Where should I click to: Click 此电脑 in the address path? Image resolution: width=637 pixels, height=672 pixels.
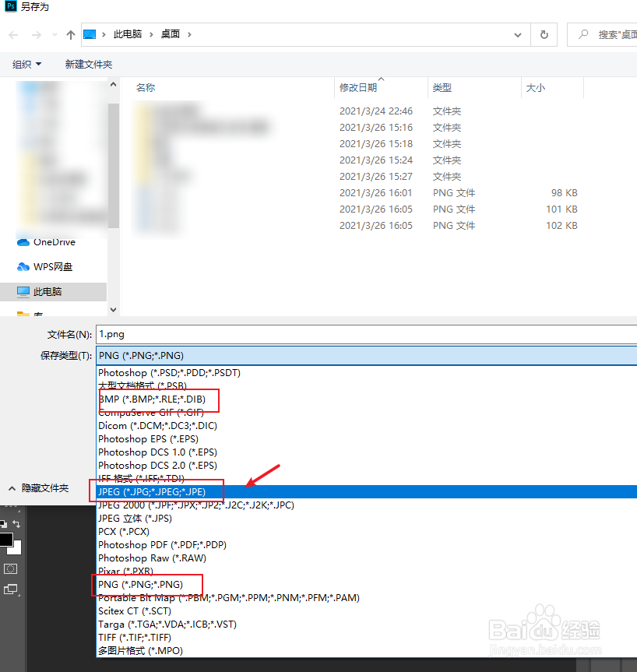[x=128, y=34]
